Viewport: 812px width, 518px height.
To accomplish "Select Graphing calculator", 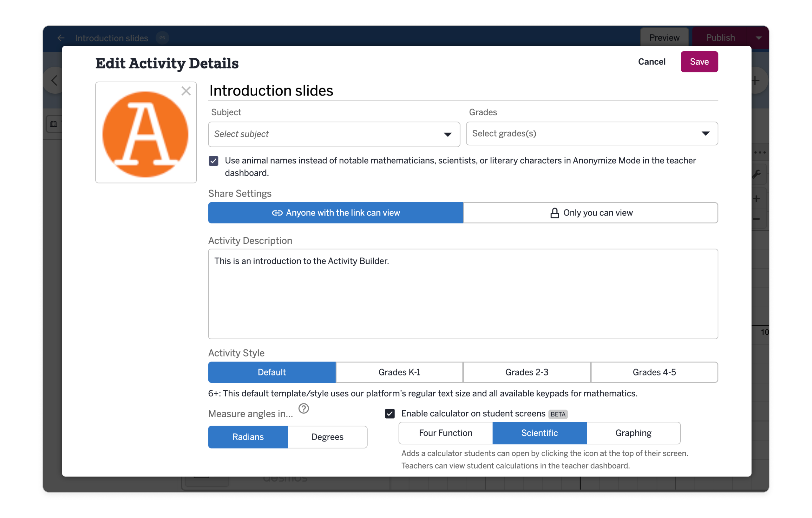I will (x=633, y=433).
